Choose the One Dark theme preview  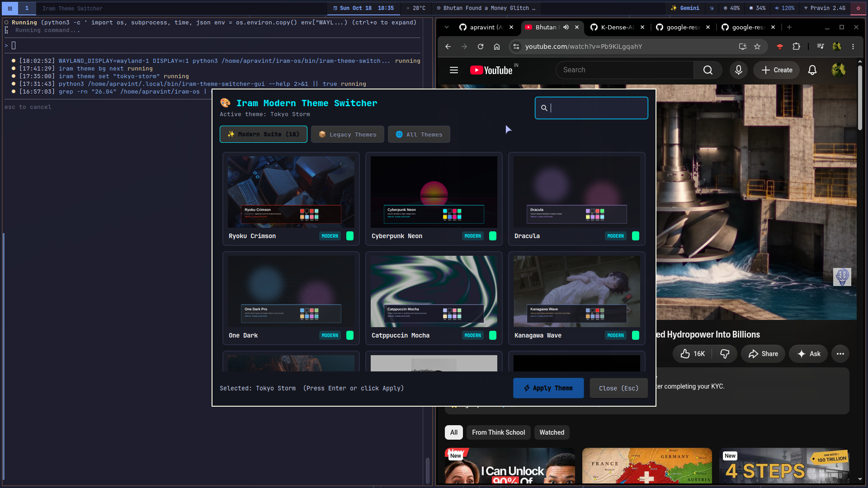tap(291, 291)
